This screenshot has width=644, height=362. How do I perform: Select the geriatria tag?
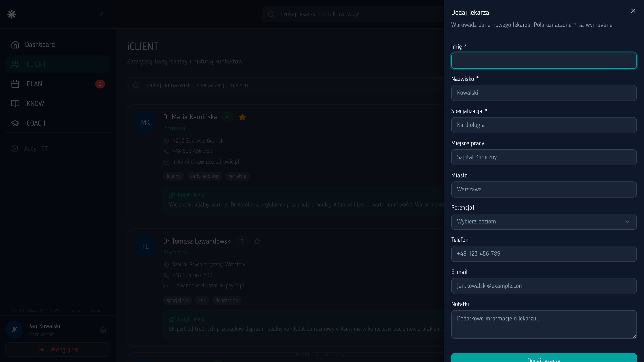237,176
